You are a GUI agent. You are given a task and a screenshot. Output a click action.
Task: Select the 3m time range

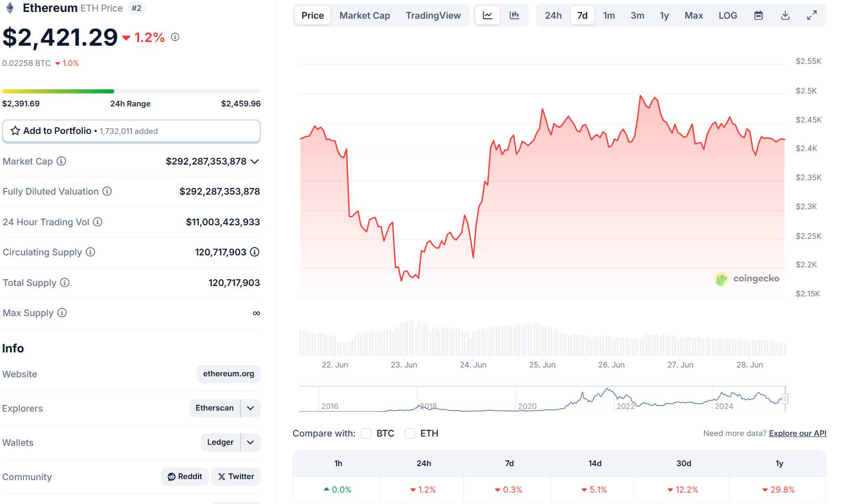[x=637, y=16]
